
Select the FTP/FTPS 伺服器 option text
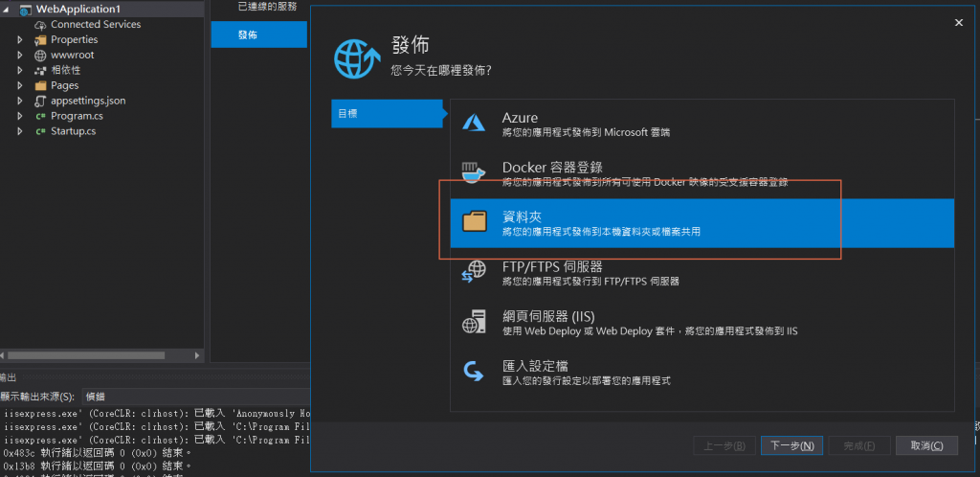(x=552, y=267)
